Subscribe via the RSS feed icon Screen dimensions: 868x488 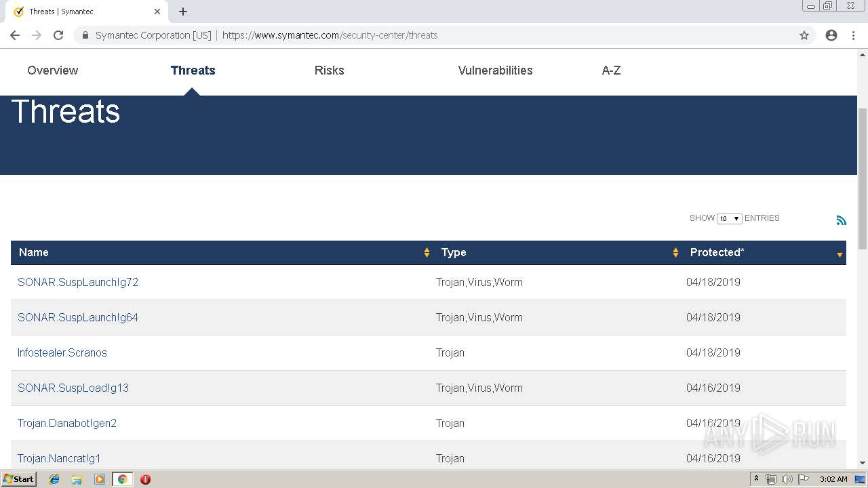tap(842, 220)
